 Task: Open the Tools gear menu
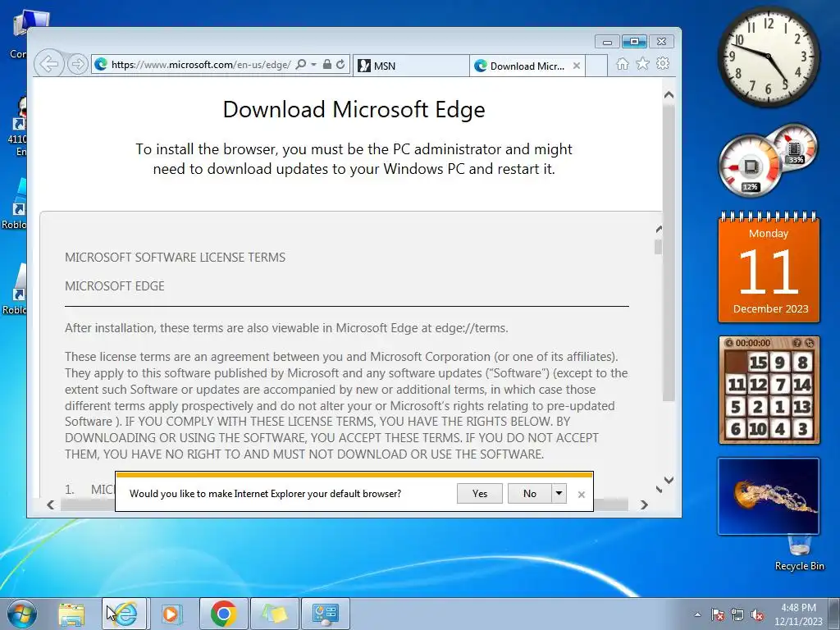pos(663,64)
